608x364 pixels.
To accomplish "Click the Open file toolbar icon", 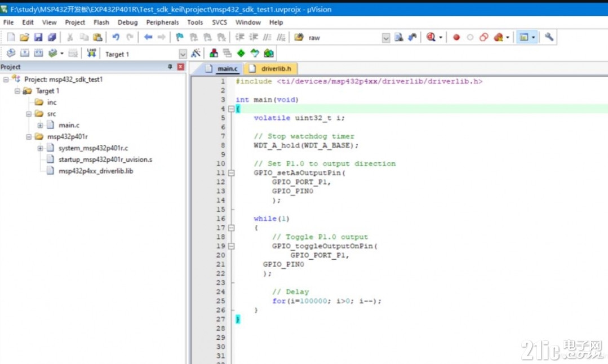I will click(x=24, y=37).
